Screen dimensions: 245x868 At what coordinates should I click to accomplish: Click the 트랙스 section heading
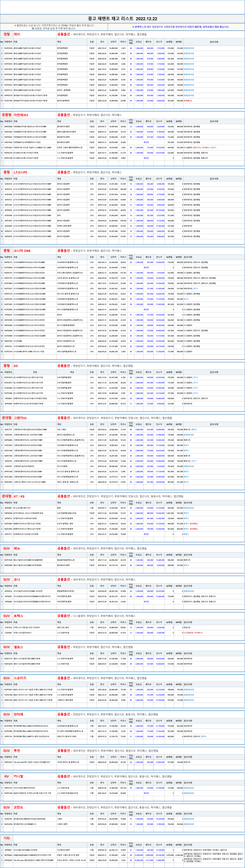[x=19, y=616]
